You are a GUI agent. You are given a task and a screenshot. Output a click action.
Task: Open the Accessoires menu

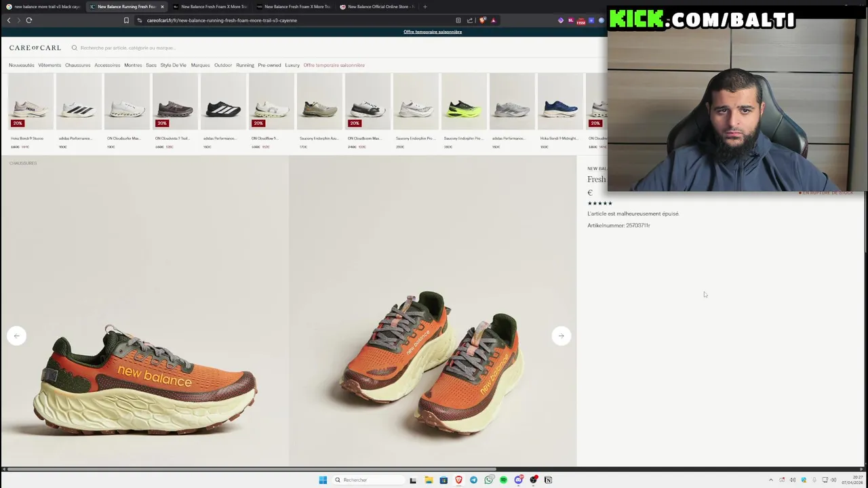pyautogui.click(x=107, y=65)
